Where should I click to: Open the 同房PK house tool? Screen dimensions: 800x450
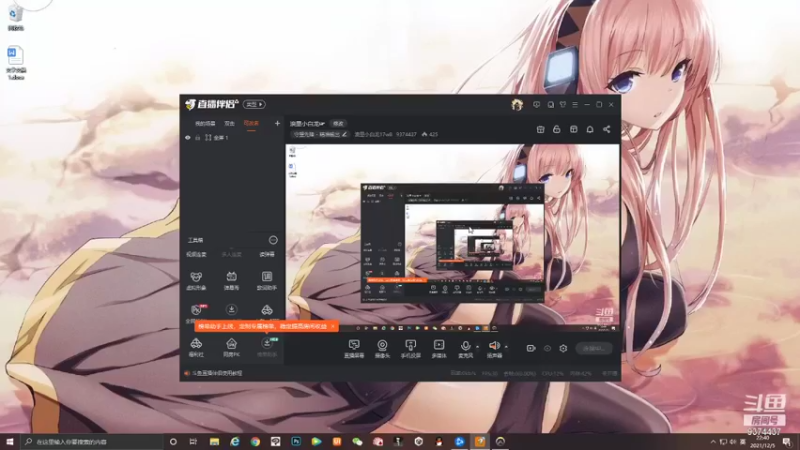tap(231, 347)
